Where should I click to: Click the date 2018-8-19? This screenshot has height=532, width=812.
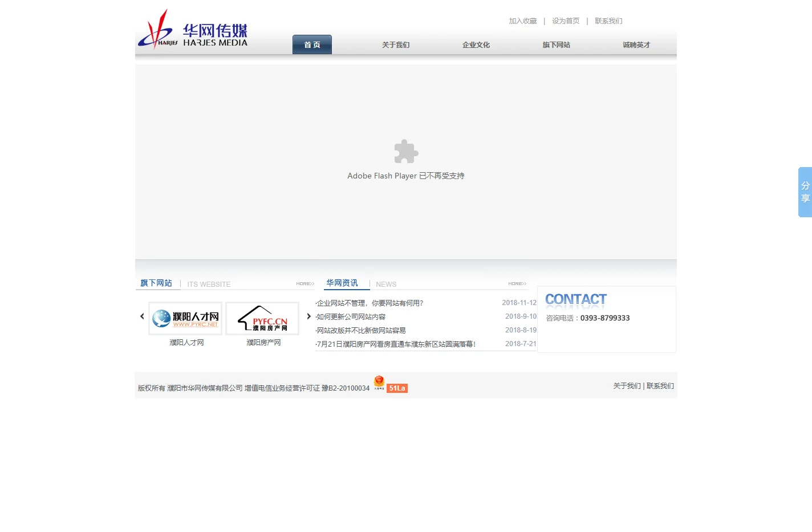521,330
